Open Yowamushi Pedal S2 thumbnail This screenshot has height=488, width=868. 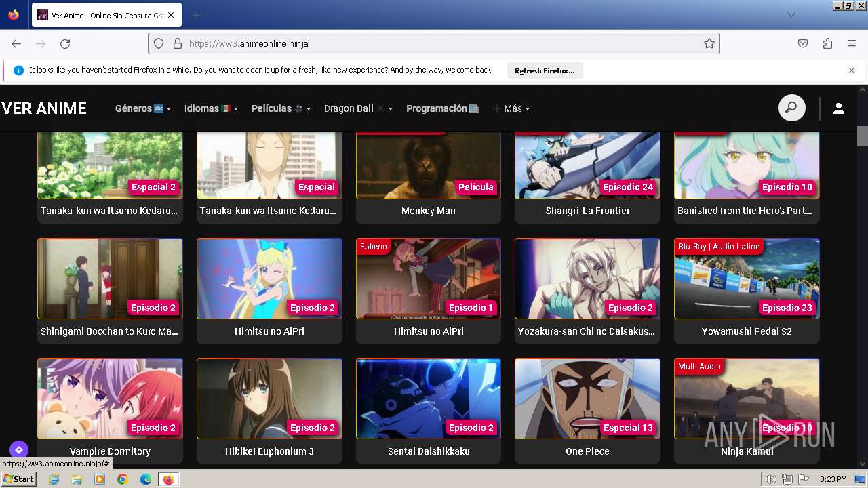(x=747, y=279)
